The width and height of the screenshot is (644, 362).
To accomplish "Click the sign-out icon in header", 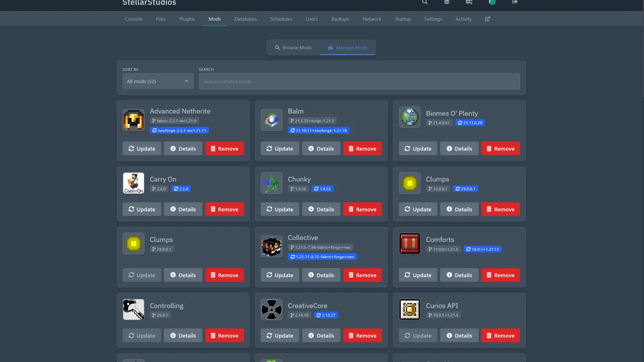I will 515,2.
